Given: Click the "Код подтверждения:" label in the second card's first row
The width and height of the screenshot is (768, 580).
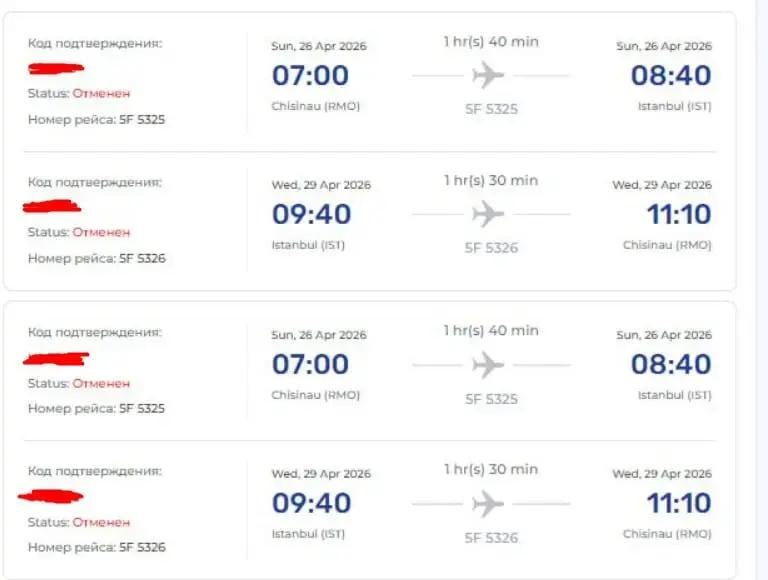Looking at the screenshot, I should [94, 332].
